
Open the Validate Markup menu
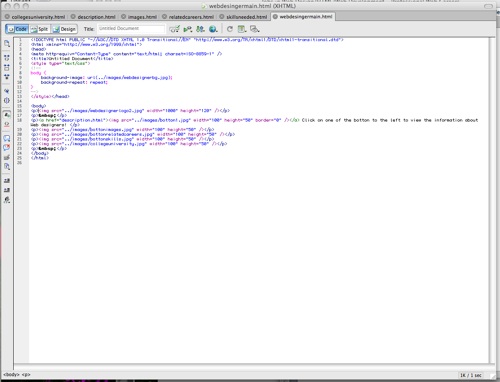[188, 29]
